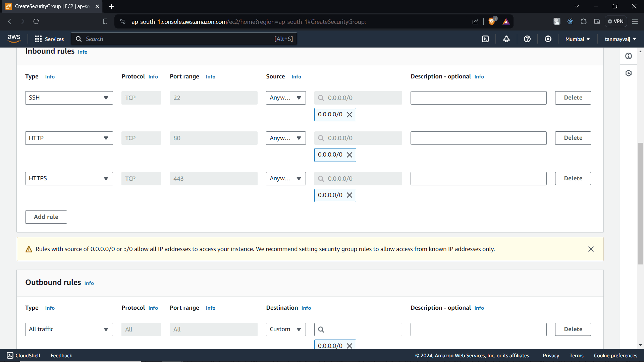Viewport: 644px width, 362px height.
Task: Remove the 0.0.0.0/0 source from SSH rule
Action: (350, 114)
